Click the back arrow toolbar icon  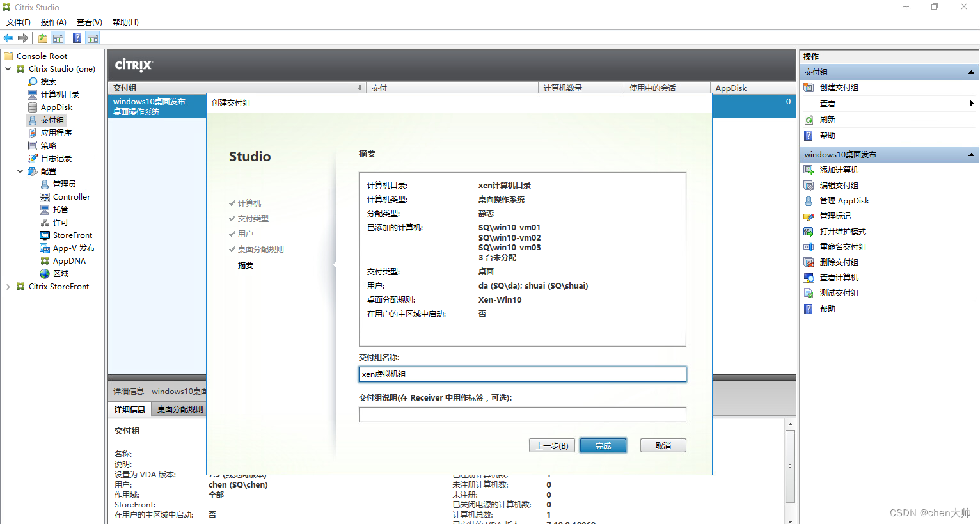click(x=8, y=38)
